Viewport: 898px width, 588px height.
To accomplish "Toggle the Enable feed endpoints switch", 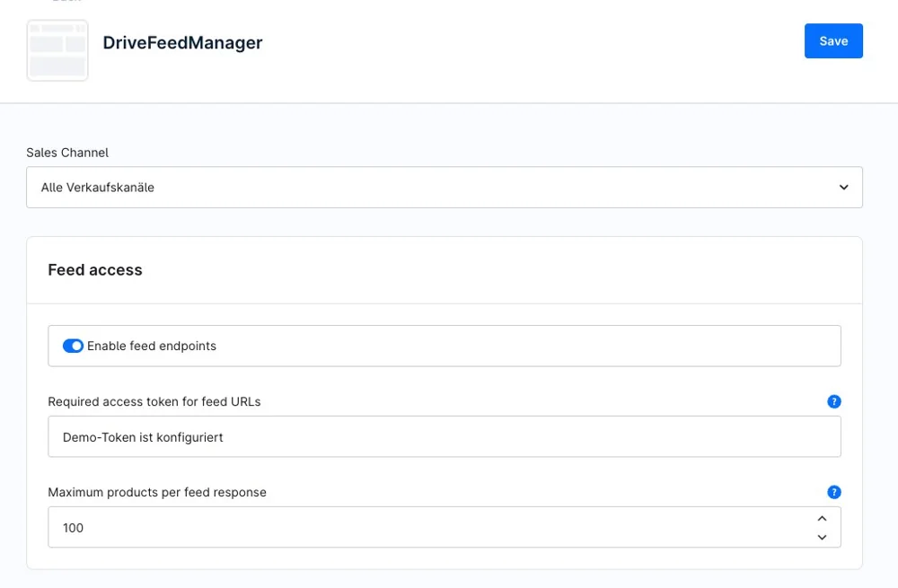I will pos(73,346).
